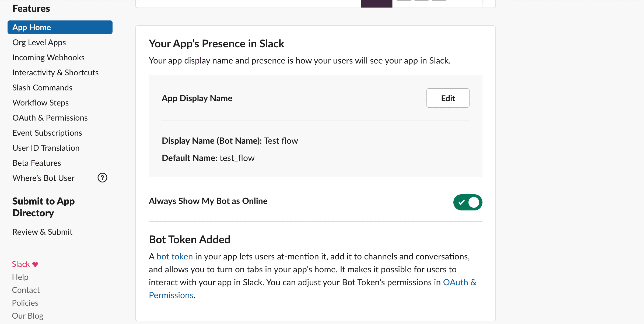Screen dimensions: 644x324
Task: Open Slash Commands page
Action: pyautogui.click(x=42, y=88)
